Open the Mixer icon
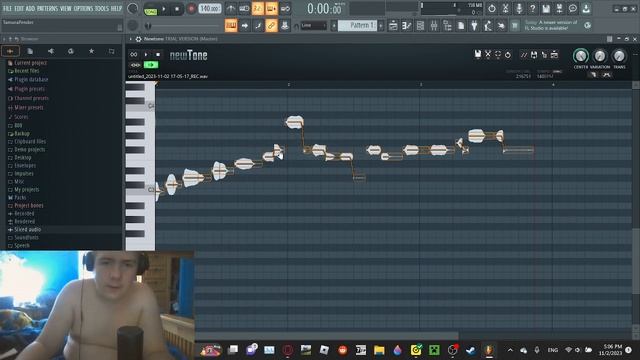640x360 pixels. coord(434,26)
